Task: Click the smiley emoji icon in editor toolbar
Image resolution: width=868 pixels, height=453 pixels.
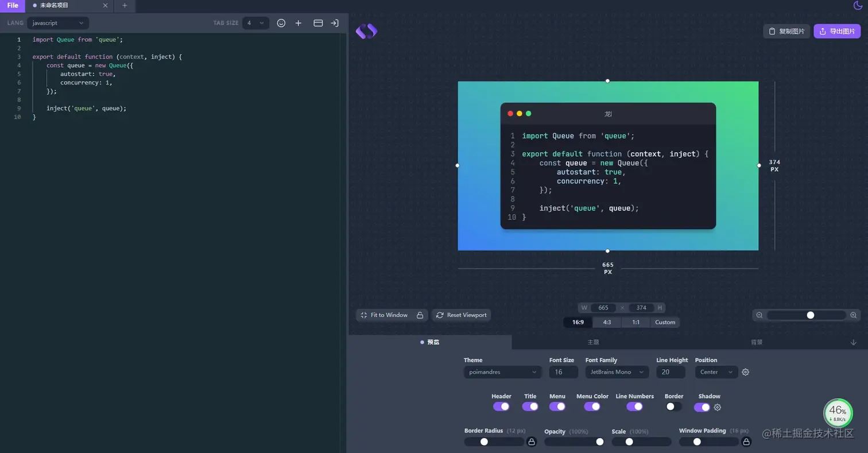Action: coord(281,23)
